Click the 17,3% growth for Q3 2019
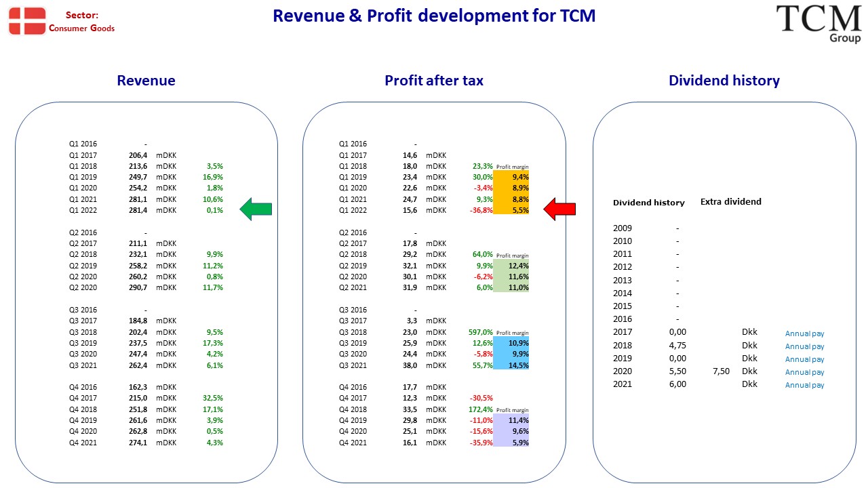The width and height of the screenshot is (868, 488). click(x=214, y=343)
